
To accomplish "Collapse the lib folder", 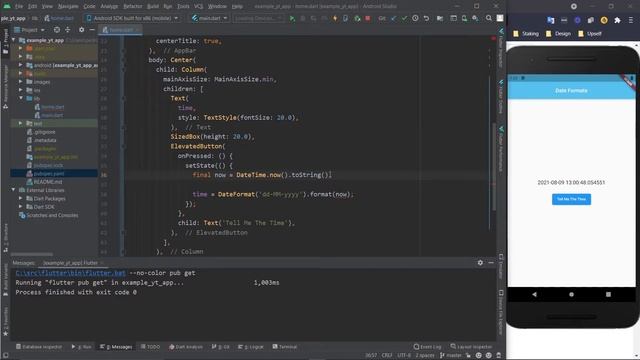I will pyautogui.click(x=21, y=98).
